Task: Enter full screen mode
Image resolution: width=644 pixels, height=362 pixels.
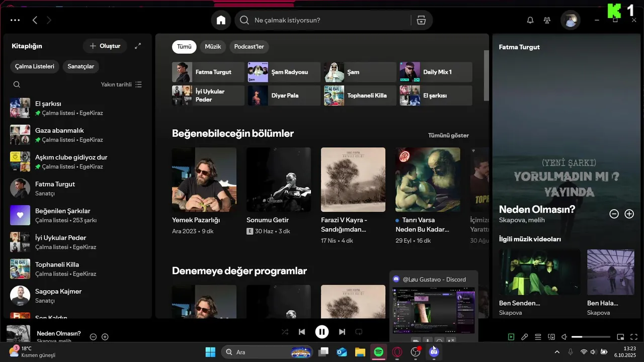Action: pos(634,337)
